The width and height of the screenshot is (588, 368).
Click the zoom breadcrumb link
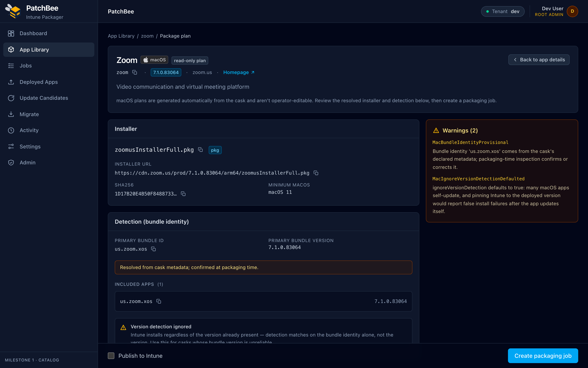click(x=147, y=36)
